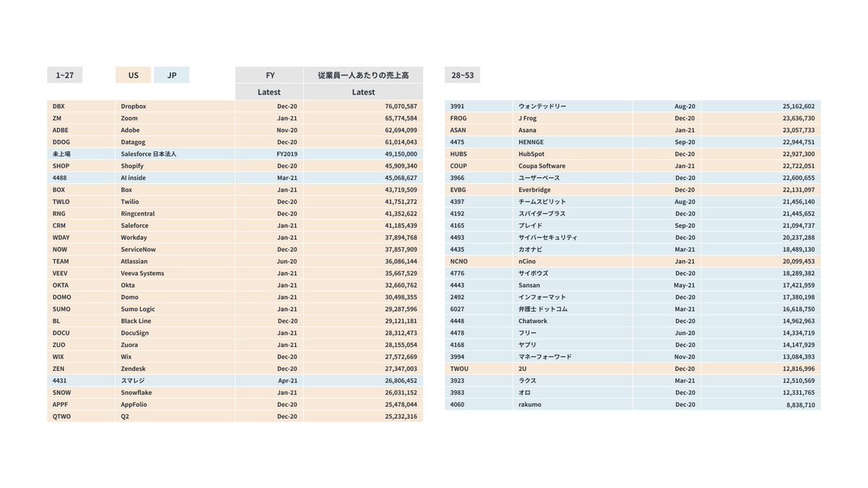
Task: Click the マネーフォワード company name
Action: click(545, 356)
